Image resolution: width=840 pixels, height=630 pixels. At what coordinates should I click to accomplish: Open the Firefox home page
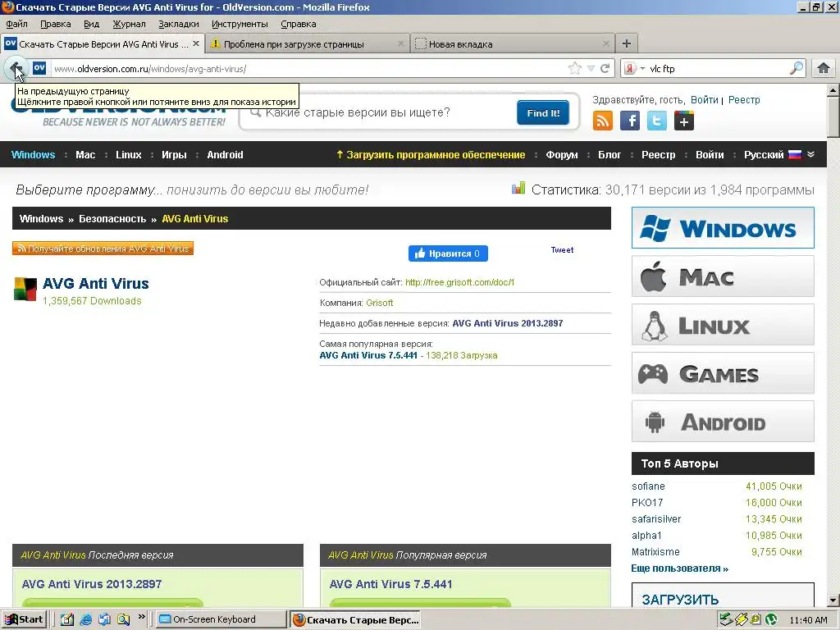tap(824, 68)
